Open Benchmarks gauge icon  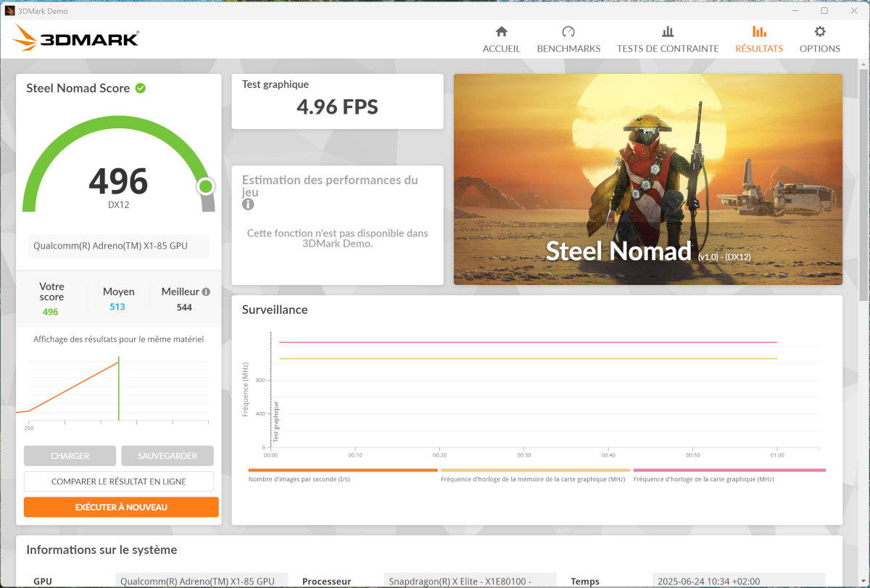(x=568, y=32)
